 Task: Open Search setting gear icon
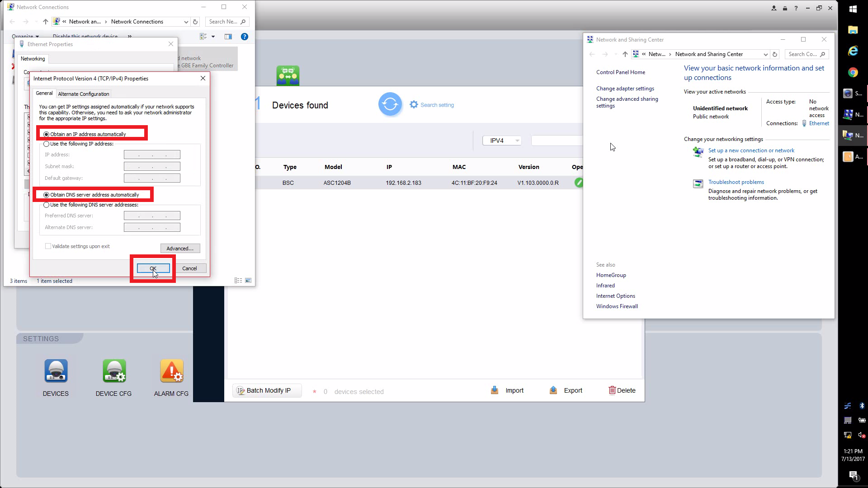(414, 104)
